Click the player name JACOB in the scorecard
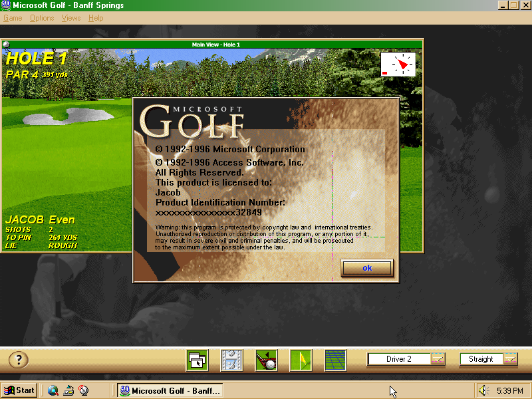The height and width of the screenshot is (399, 532). (25, 220)
